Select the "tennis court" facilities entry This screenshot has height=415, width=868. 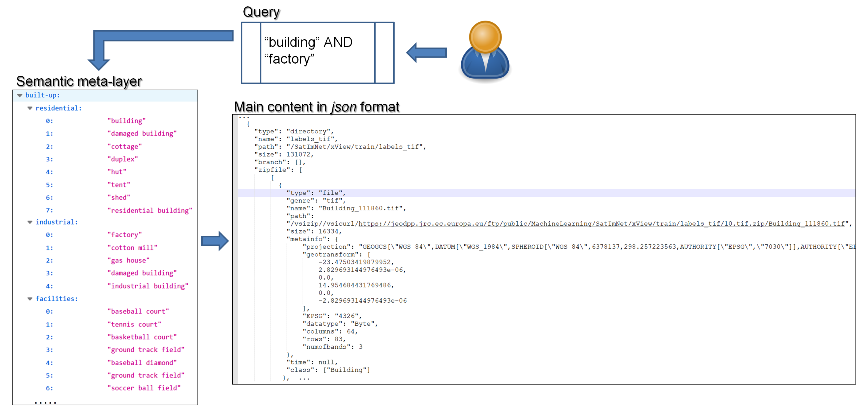pos(134,324)
